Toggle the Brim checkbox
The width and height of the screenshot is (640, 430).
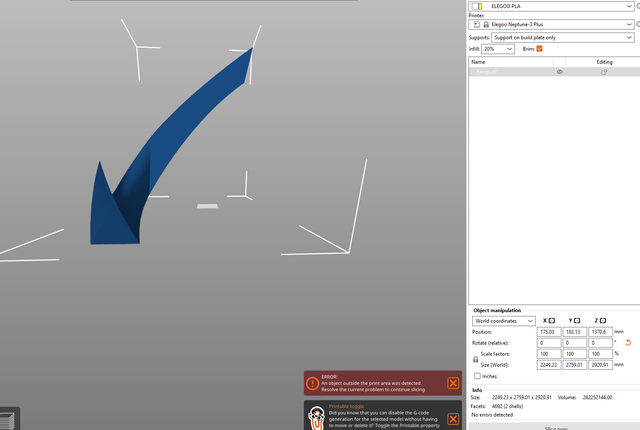pyautogui.click(x=539, y=49)
